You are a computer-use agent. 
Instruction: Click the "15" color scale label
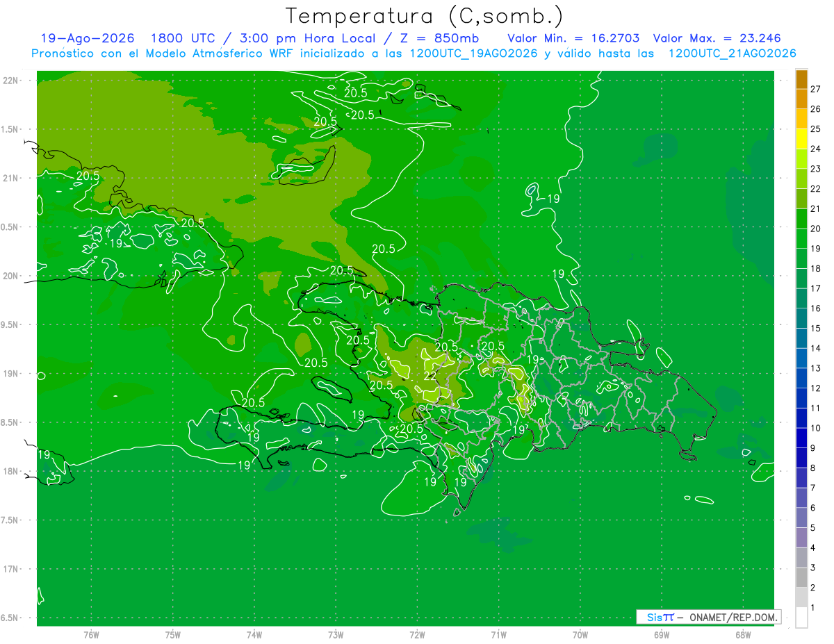tap(816, 328)
